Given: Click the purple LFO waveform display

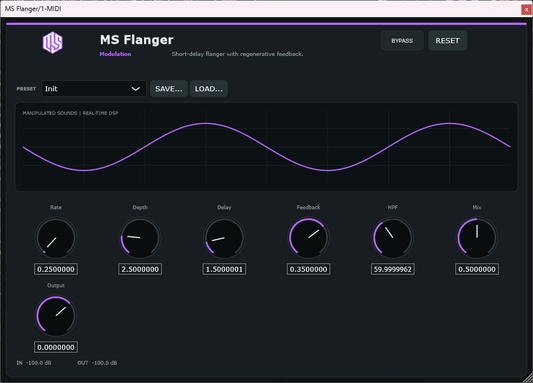Looking at the screenshot, I should pyautogui.click(x=266, y=147).
